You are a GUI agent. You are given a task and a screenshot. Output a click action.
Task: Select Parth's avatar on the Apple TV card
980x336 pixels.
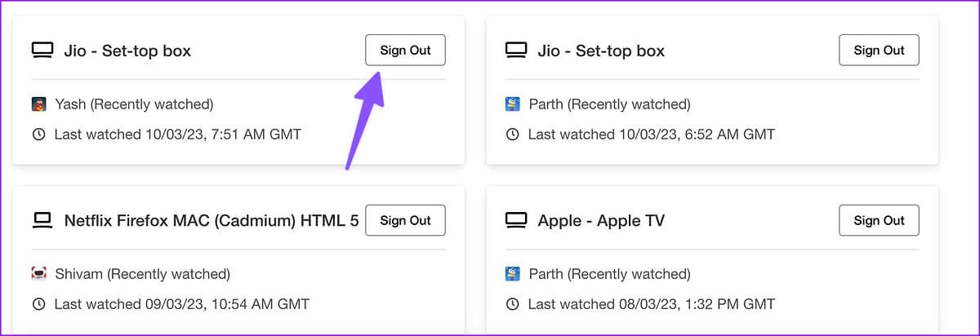tap(512, 274)
